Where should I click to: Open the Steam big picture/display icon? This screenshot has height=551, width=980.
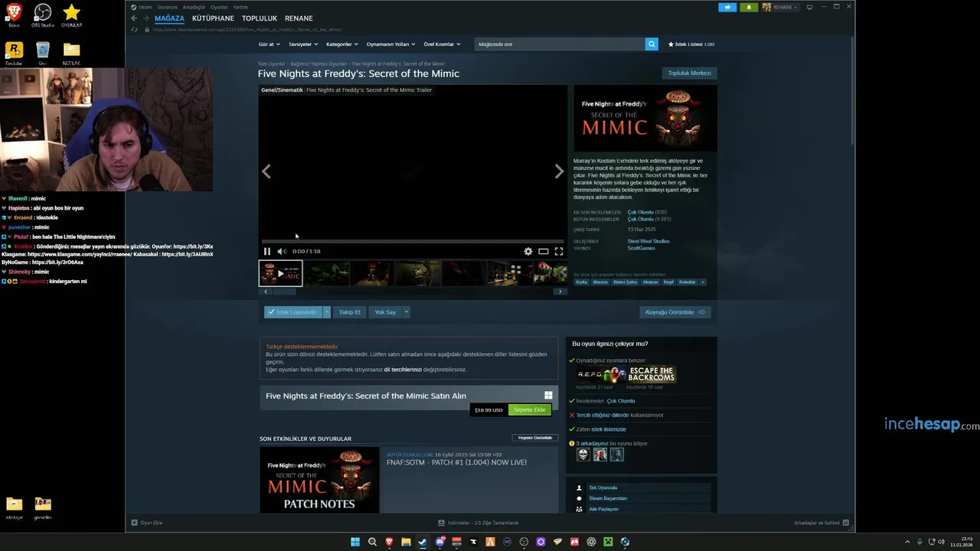click(x=809, y=7)
